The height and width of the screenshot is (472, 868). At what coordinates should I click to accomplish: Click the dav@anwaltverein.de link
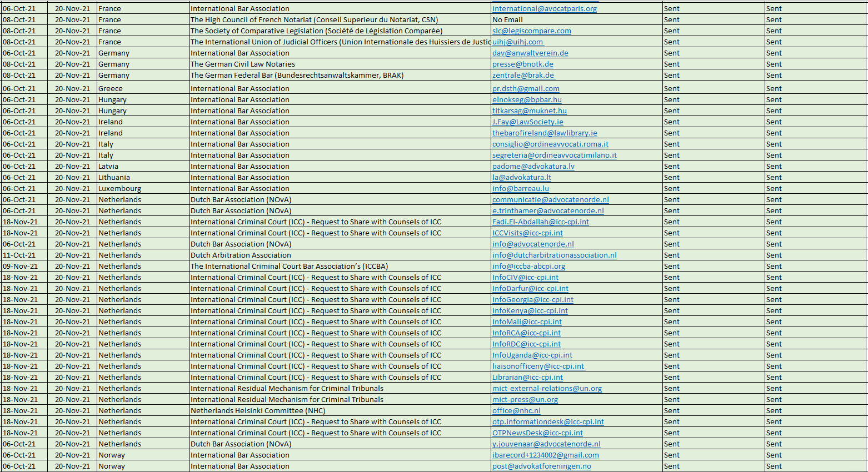click(530, 53)
